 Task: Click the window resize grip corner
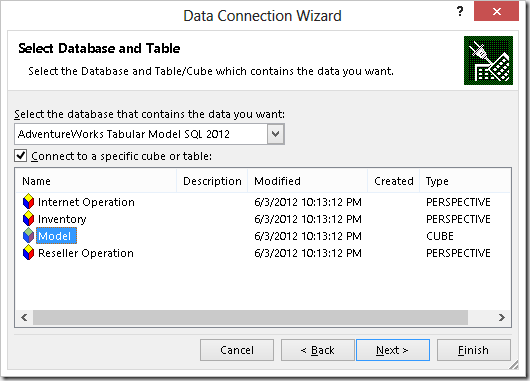pyautogui.click(x=513, y=365)
